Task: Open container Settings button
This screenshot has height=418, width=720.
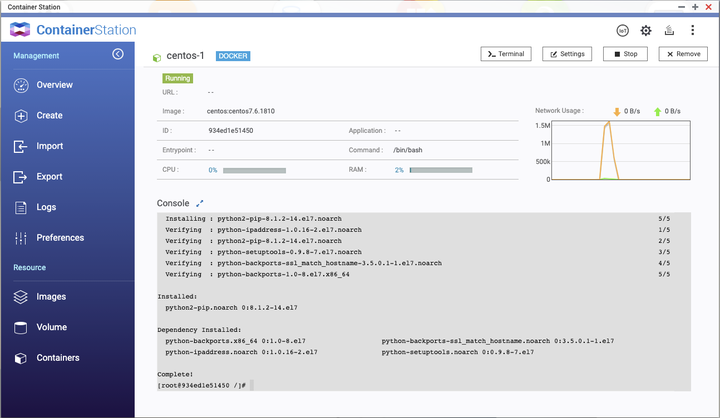Action: pyautogui.click(x=567, y=54)
